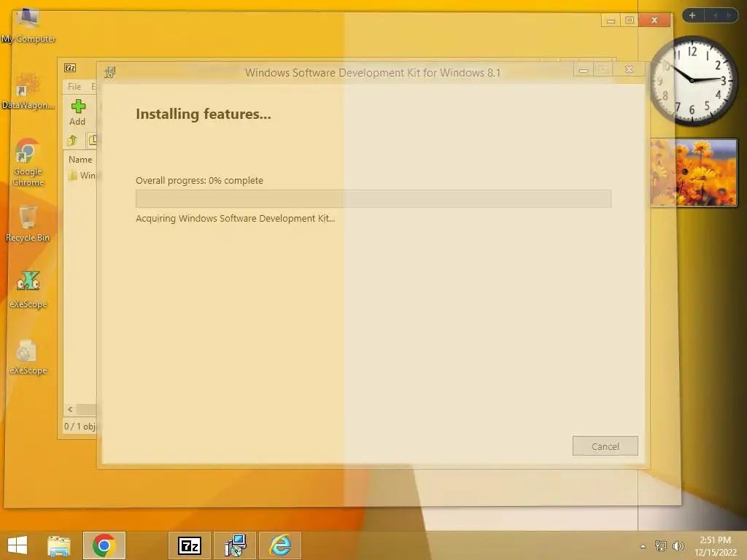Click the volume speaker tray icon
Screen dimensions: 747x560
pyautogui.click(x=678, y=545)
